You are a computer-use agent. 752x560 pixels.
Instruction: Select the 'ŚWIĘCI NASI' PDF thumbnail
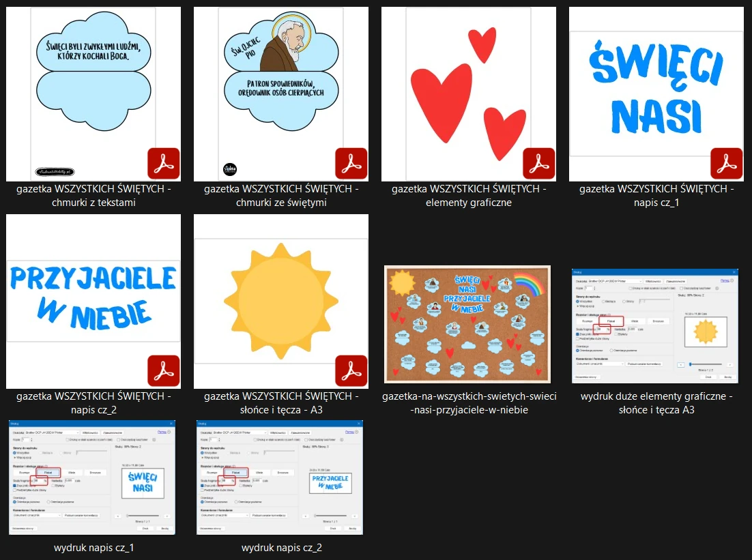coord(656,94)
